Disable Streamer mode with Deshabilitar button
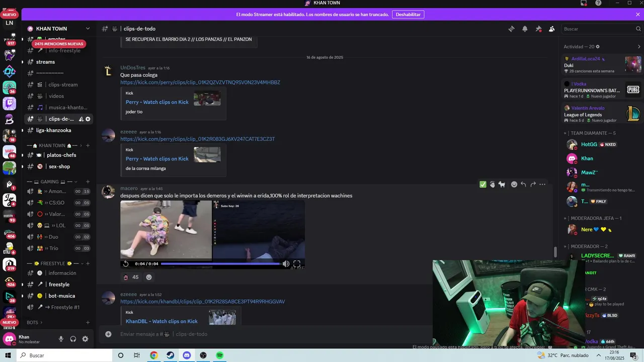 [x=408, y=15]
